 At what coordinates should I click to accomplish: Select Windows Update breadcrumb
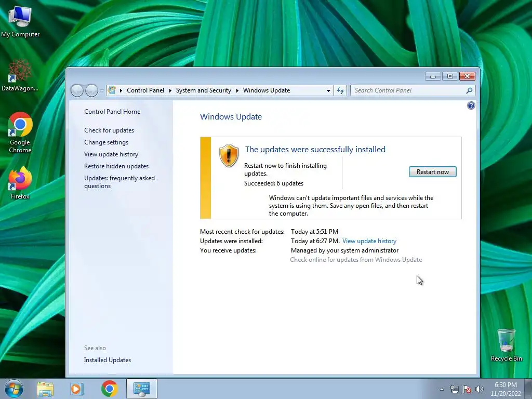click(x=267, y=90)
